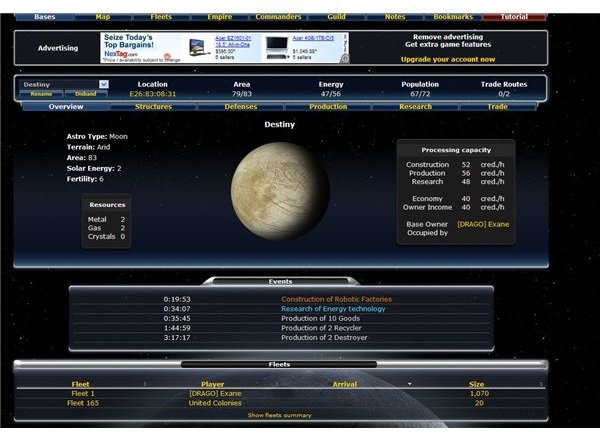This screenshot has width=600, height=434.
Task: Switch to the Research tab
Action: [416, 107]
